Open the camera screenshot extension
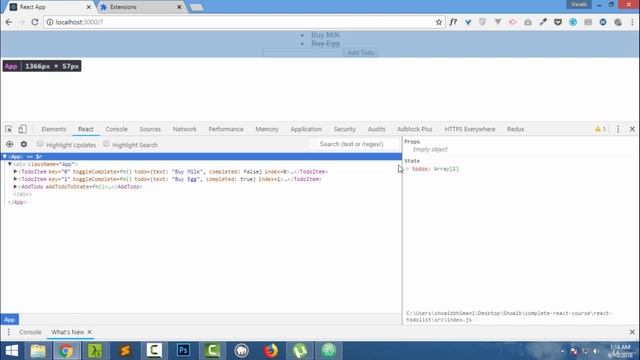Screen dimensions: 640x360 click(528, 22)
